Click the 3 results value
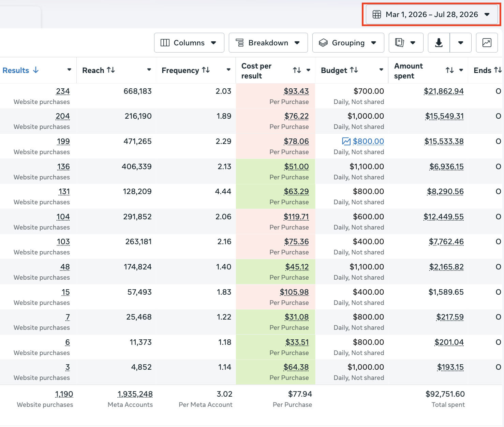The image size is (504, 427). (x=68, y=367)
